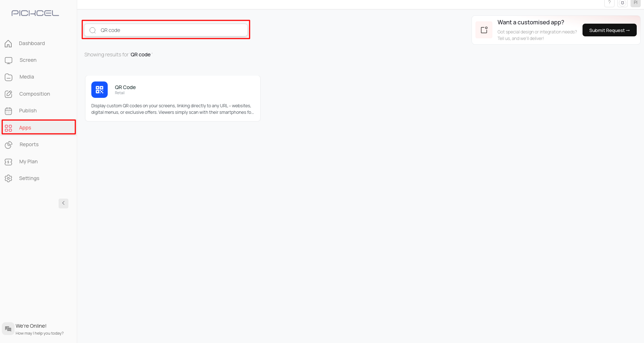Open the Reports pie chart icon
The width and height of the screenshot is (644, 343).
[x=8, y=145]
